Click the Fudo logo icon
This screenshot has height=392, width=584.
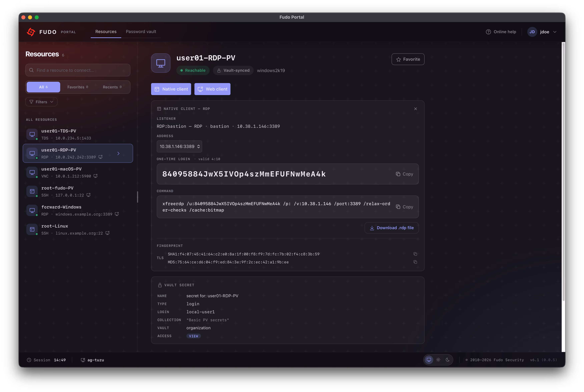31,32
